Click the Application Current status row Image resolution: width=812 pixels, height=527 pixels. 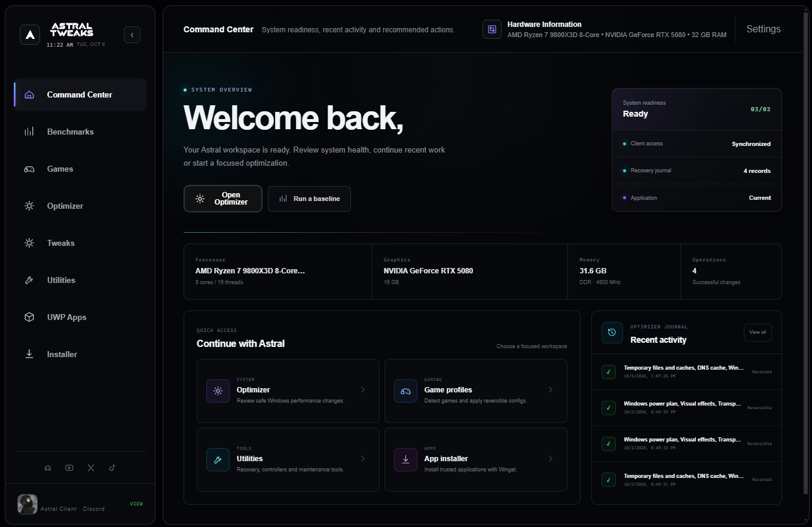697,197
